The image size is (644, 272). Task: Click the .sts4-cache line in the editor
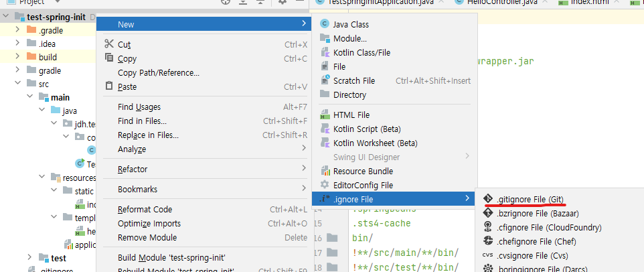click(x=381, y=224)
